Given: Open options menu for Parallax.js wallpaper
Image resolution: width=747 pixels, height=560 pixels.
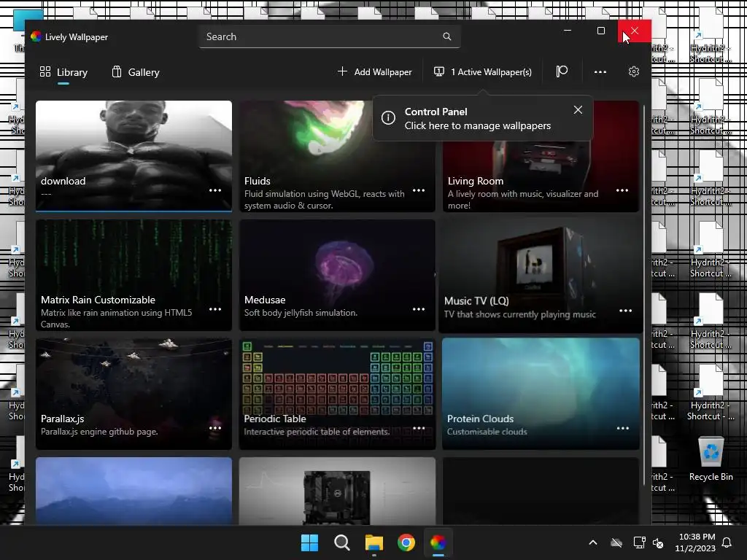Looking at the screenshot, I should point(215,427).
